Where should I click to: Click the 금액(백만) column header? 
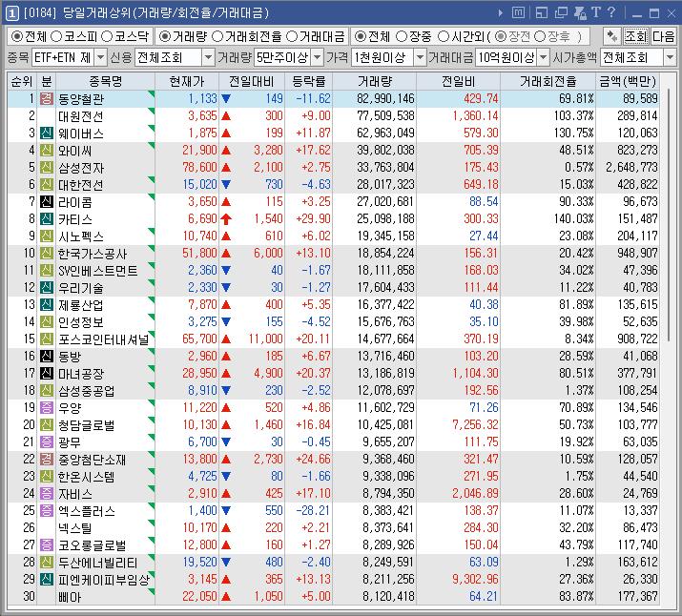point(628,81)
